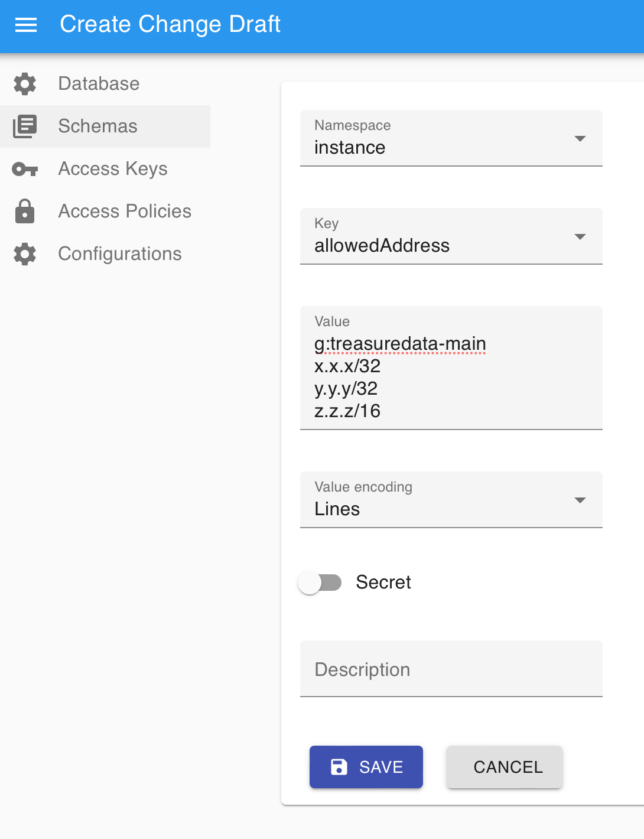Click the Schemas document icon
The image size is (644, 839).
click(25, 126)
